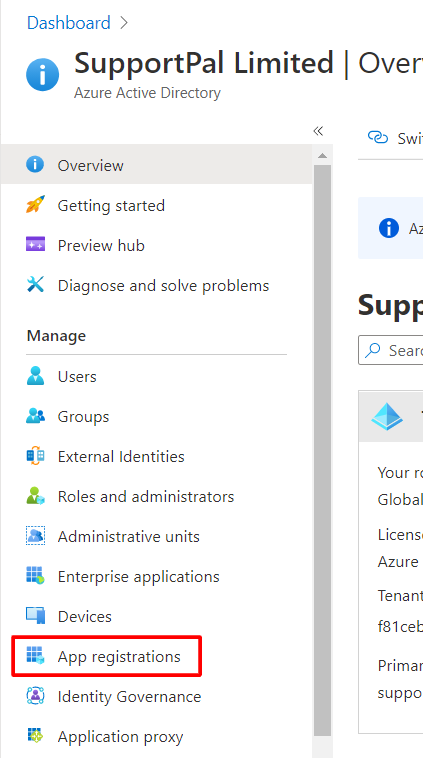Click the External Identities icon
Viewport: 423px width, 758px height.
[x=35, y=456]
